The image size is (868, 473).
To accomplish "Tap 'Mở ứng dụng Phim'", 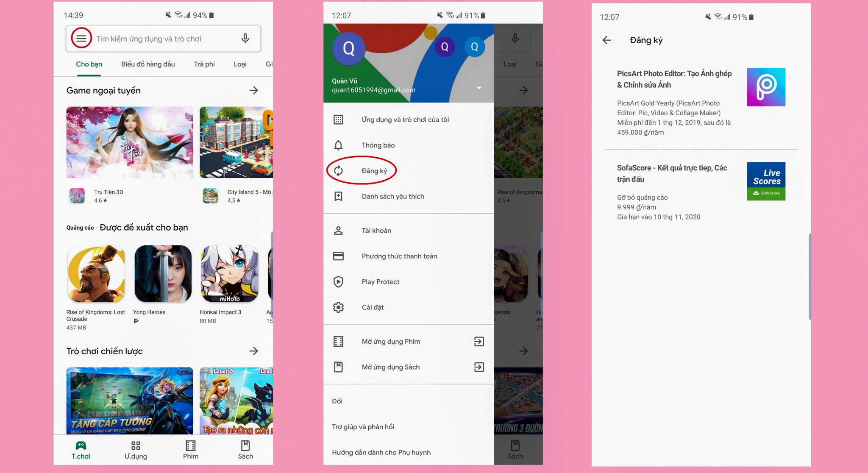I will point(409,342).
